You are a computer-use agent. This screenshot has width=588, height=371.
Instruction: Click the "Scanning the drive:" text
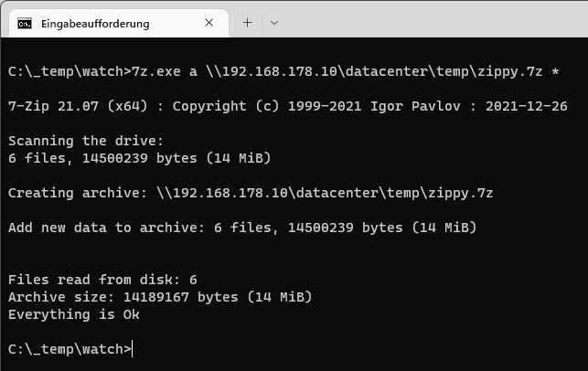(x=86, y=141)
